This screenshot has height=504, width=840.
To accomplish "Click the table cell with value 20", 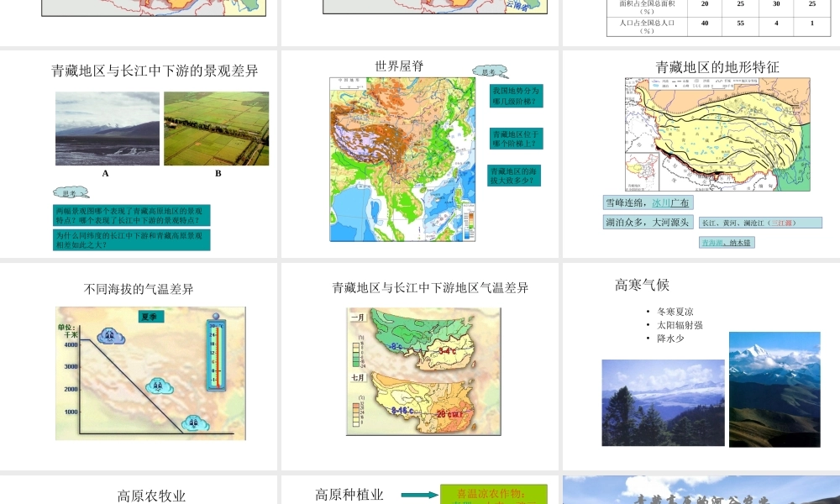I will click(705, 8).
